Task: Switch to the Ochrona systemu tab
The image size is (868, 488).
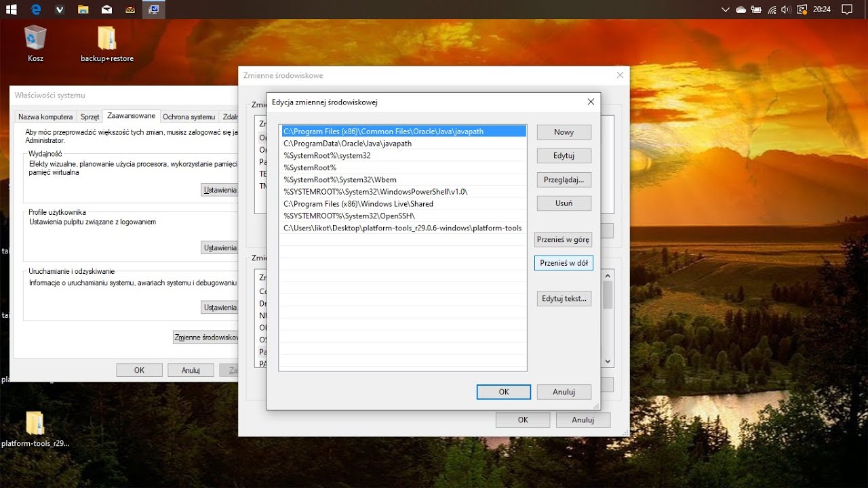Action: [189, 117]
